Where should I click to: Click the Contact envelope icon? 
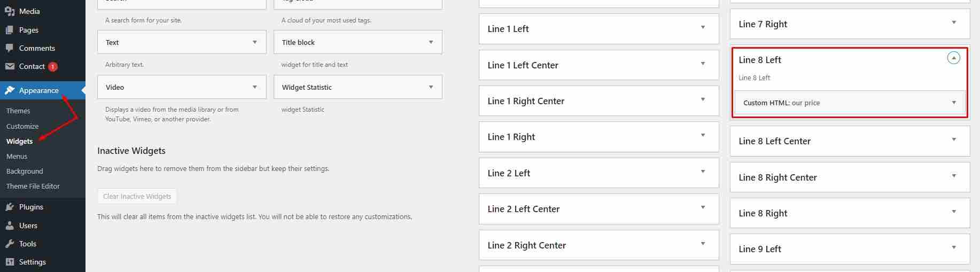point(10,66)
